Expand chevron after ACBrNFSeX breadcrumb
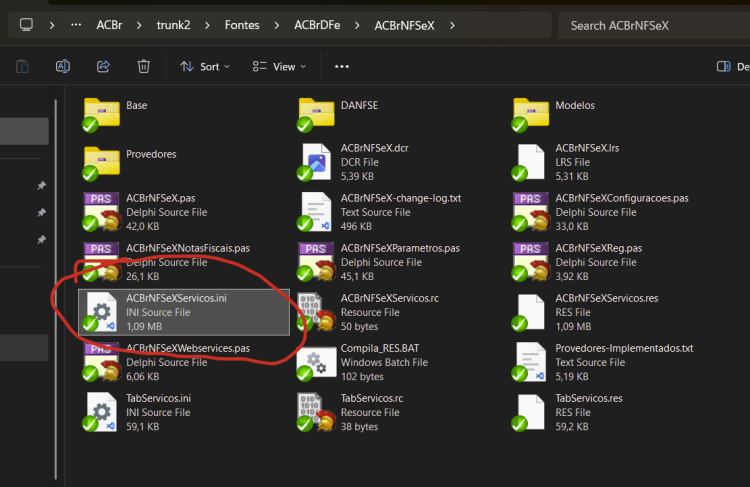 pos(452,25)
